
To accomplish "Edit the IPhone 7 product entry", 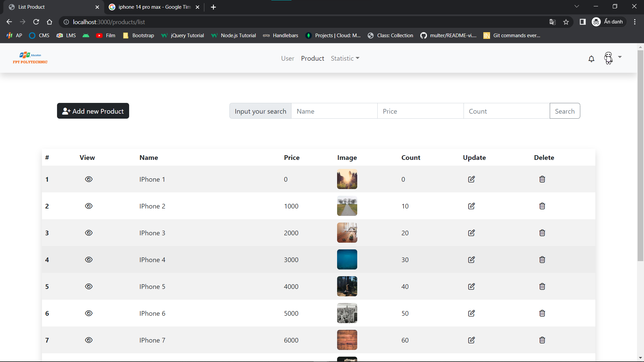I will pos(471,340).
